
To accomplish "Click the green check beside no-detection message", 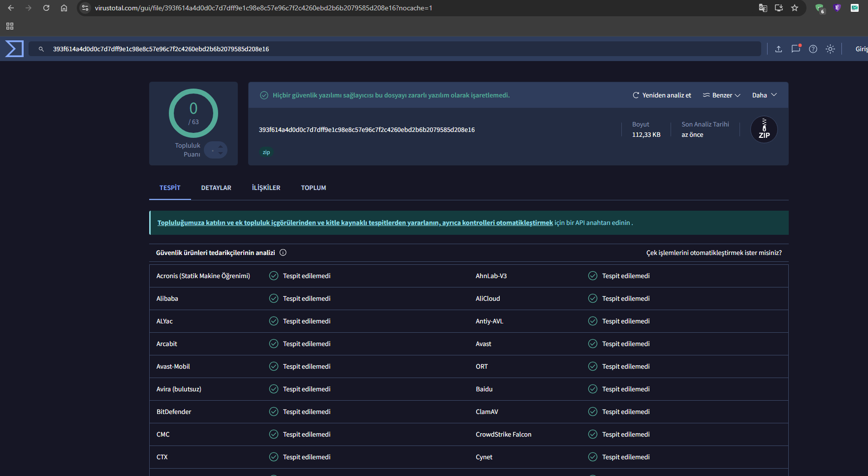I will pyautogui.click(x=264, y=95).
